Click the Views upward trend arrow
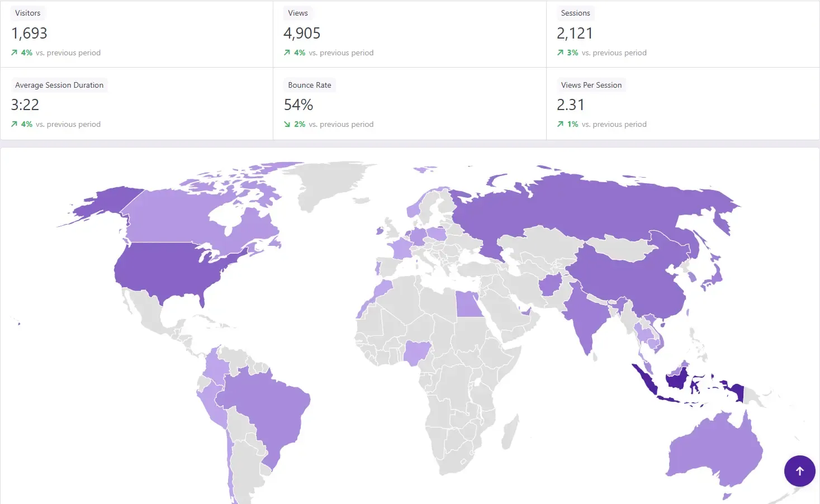 [x=287, y=53]
